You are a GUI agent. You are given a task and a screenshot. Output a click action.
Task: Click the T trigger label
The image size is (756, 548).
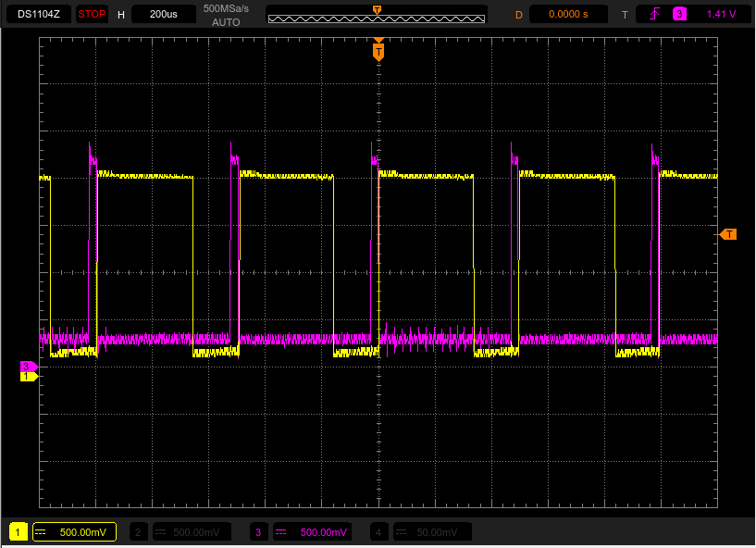coord(625,14)
